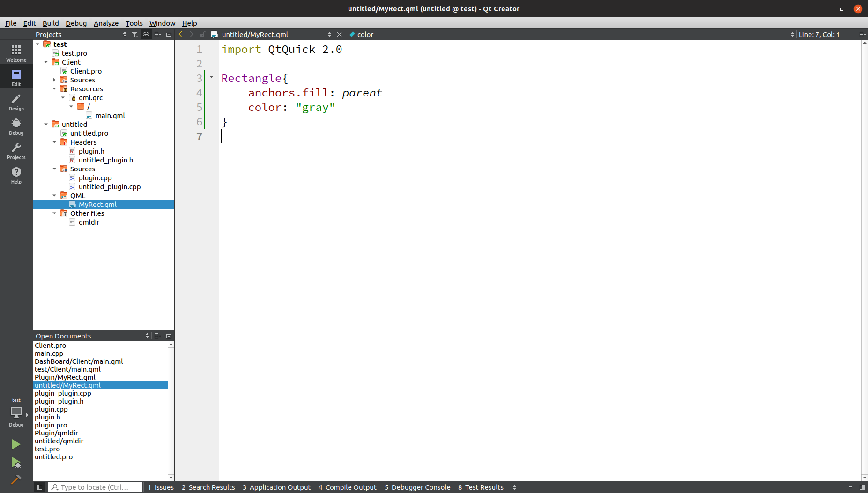Open the Welcome mode
Viewport: 868px width, 493px height.
pyautogui.click(x=16, y=52)
